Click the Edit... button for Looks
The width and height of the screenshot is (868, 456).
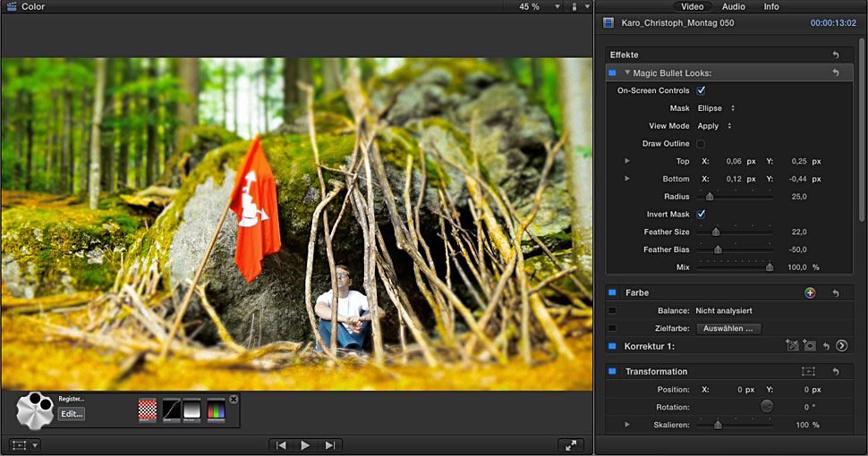(72, 414)
